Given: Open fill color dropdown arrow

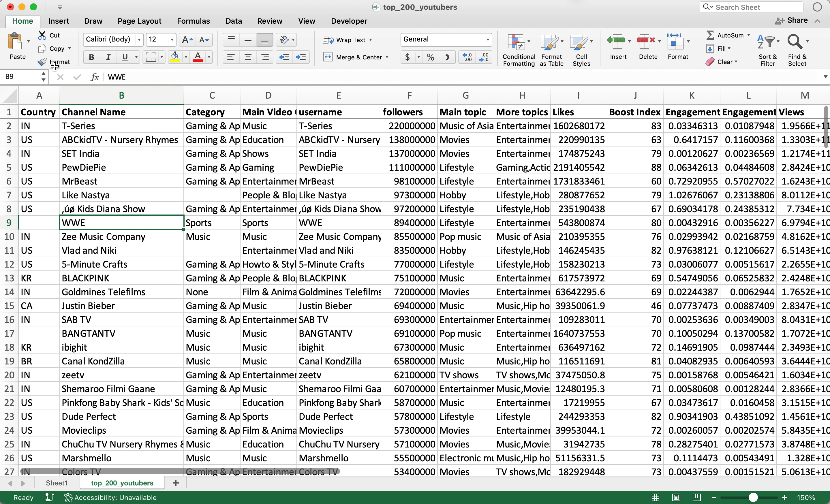Looking at the screenshot, I should (x=186, y=57).
